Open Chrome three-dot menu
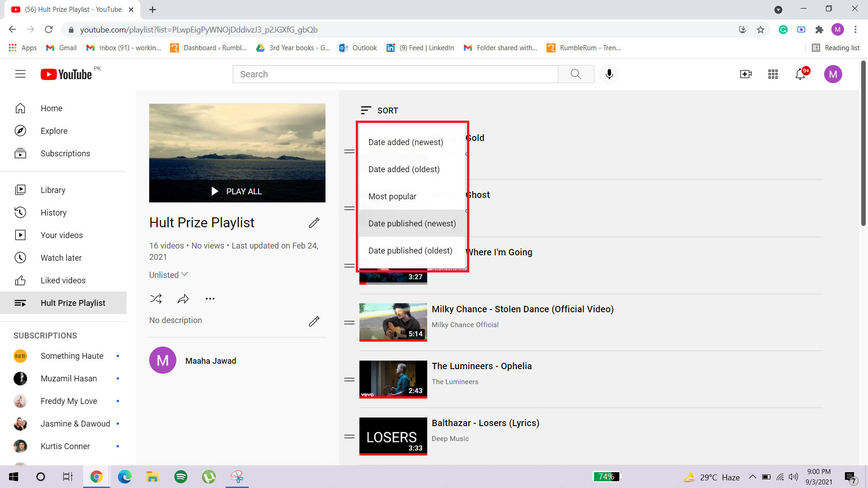This screenshot has width=868, height=488. [x=855, y=30]
